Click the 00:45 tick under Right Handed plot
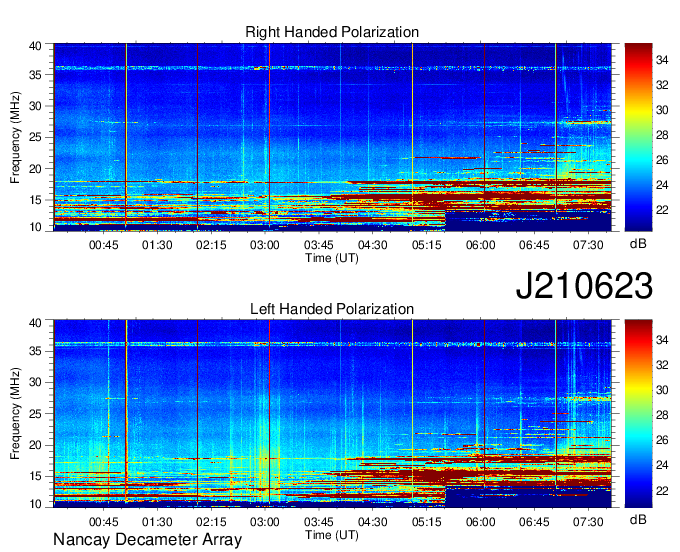Image resolution: width=680 pixels, height=552 pixels. click(104, 245)
